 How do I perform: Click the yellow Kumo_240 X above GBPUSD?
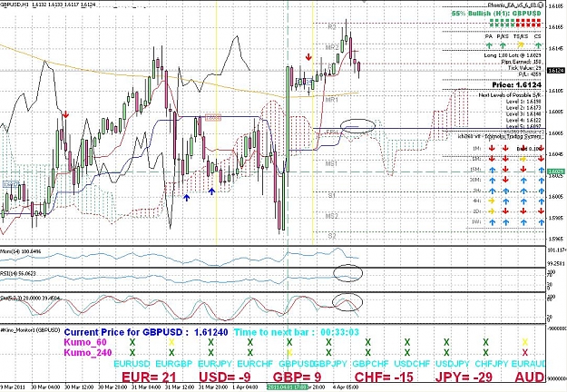[289, 353]
